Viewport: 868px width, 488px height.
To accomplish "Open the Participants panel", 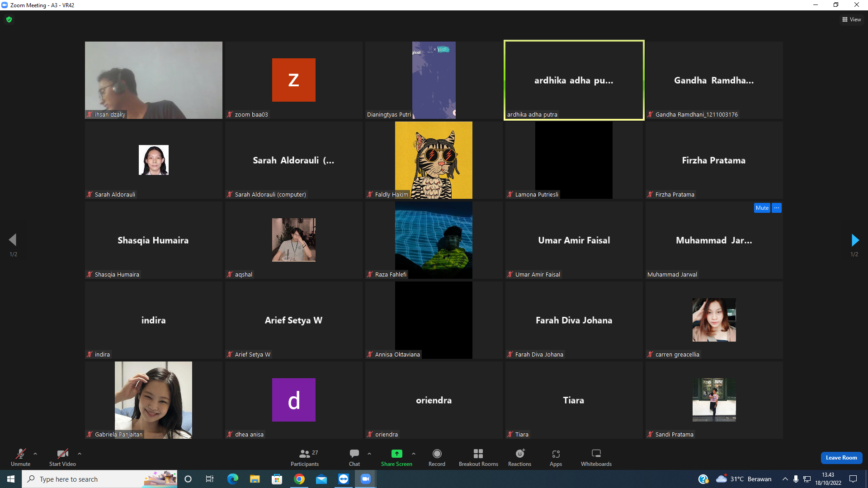I will click(x=305, y=457).
